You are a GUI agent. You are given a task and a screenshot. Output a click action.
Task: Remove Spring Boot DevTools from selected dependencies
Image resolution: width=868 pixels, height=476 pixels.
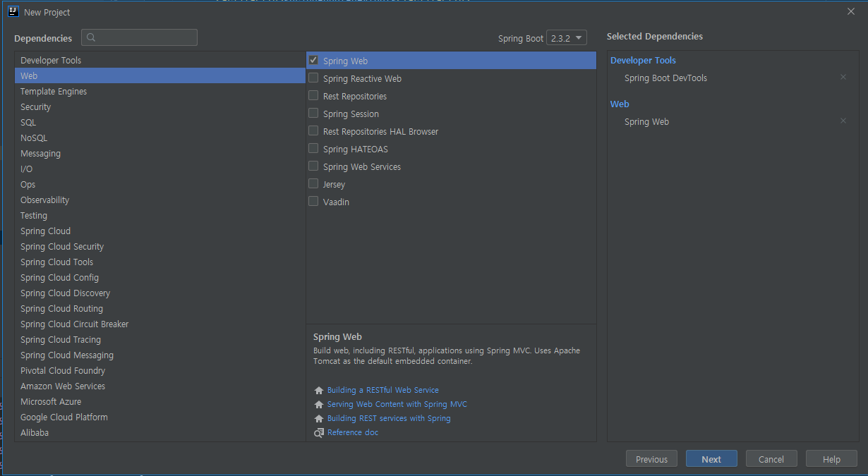click(x=843, y=78)
